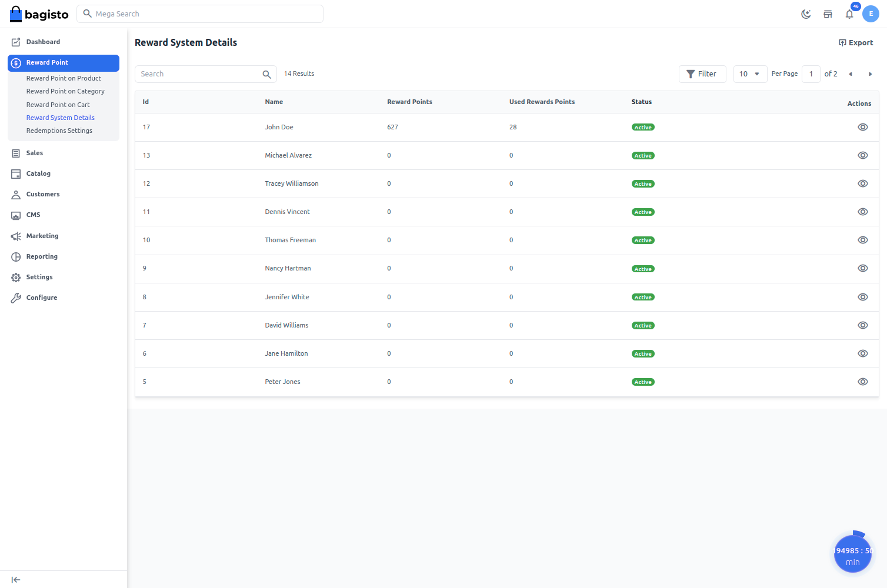
Task: Click the Id 17 cell
Action: point(146,128)
